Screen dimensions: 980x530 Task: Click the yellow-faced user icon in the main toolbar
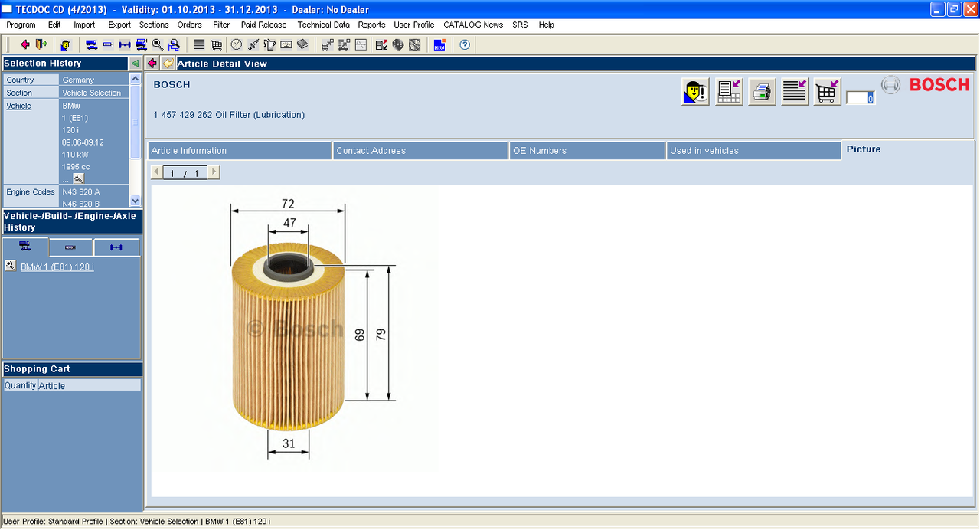[66, 44]
